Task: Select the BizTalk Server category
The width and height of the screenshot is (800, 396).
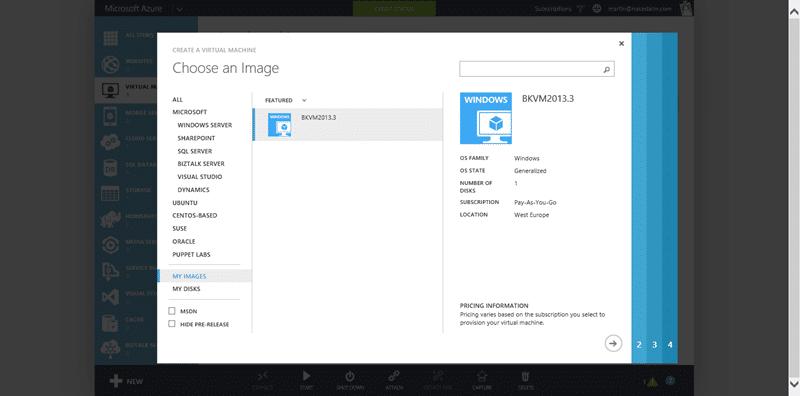Action: tap(201, 164)
